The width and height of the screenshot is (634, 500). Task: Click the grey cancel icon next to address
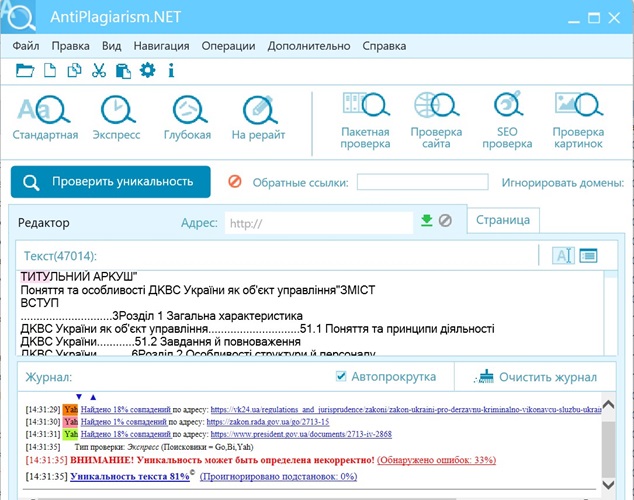[445, 221]
